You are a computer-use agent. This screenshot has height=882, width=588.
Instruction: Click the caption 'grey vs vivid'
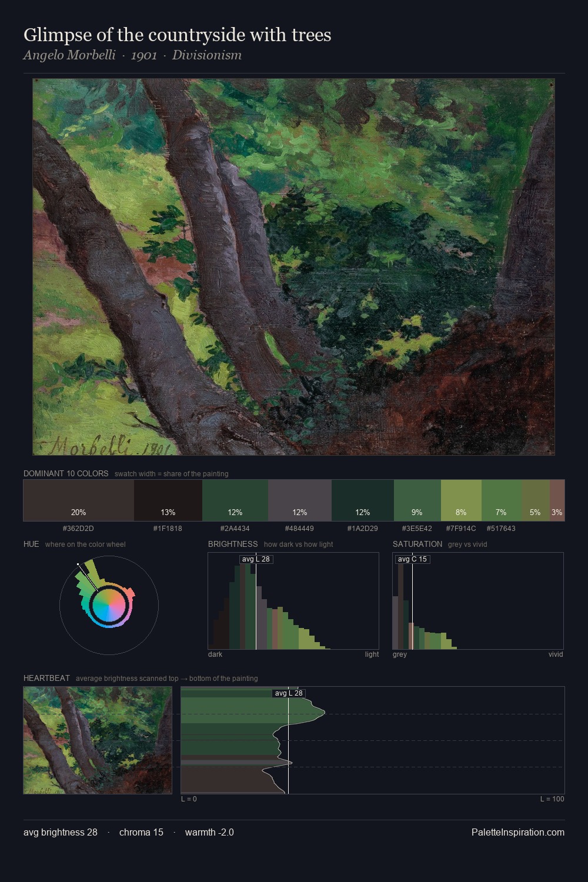[467, 544]
